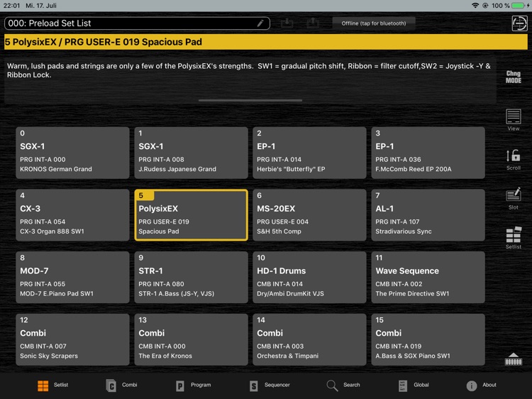
Task: Switch to the Global tab label
Action: (421, 385)
